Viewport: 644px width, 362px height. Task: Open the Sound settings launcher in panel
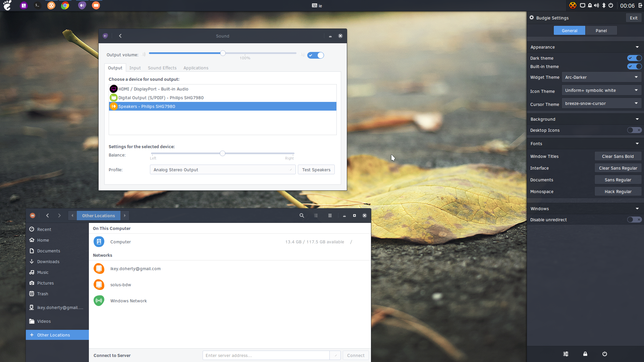point(82,5)
